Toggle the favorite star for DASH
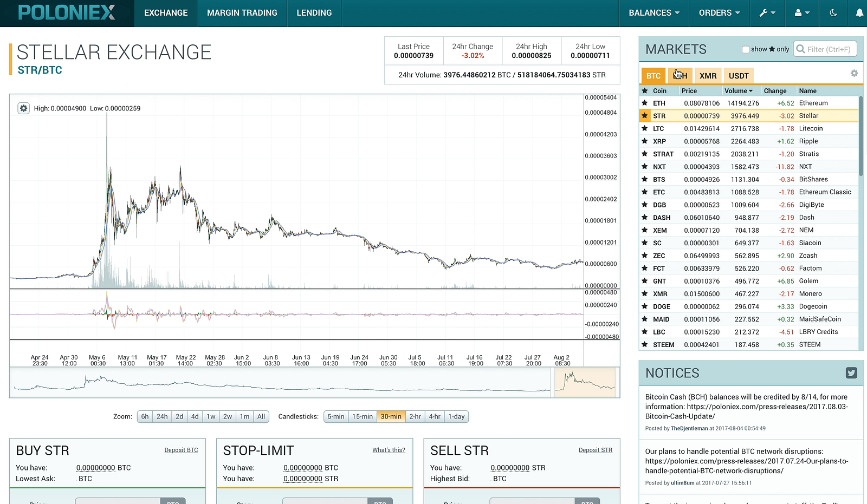This screenshot has width=867, height=504. pos(645,218)
